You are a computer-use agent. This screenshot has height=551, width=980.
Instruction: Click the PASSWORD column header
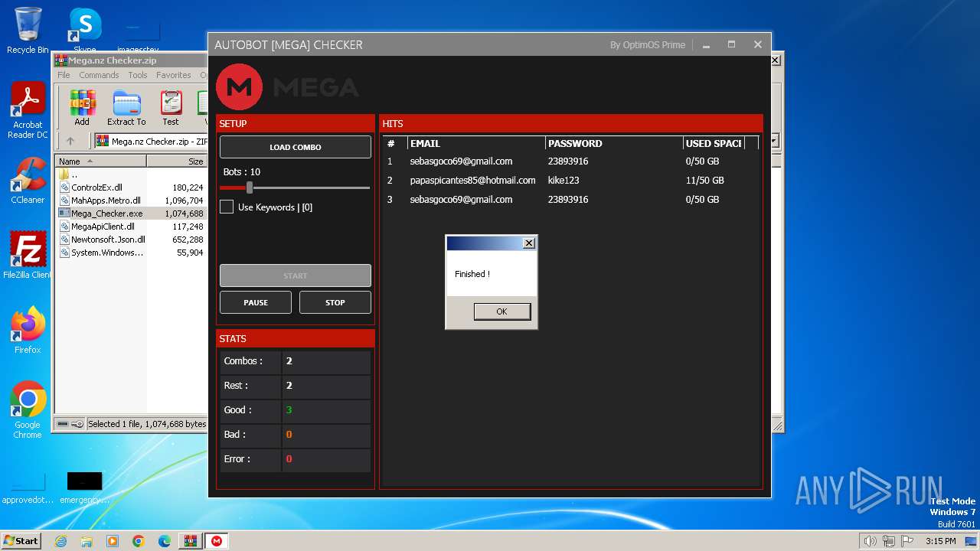click(x=613, y=143)
